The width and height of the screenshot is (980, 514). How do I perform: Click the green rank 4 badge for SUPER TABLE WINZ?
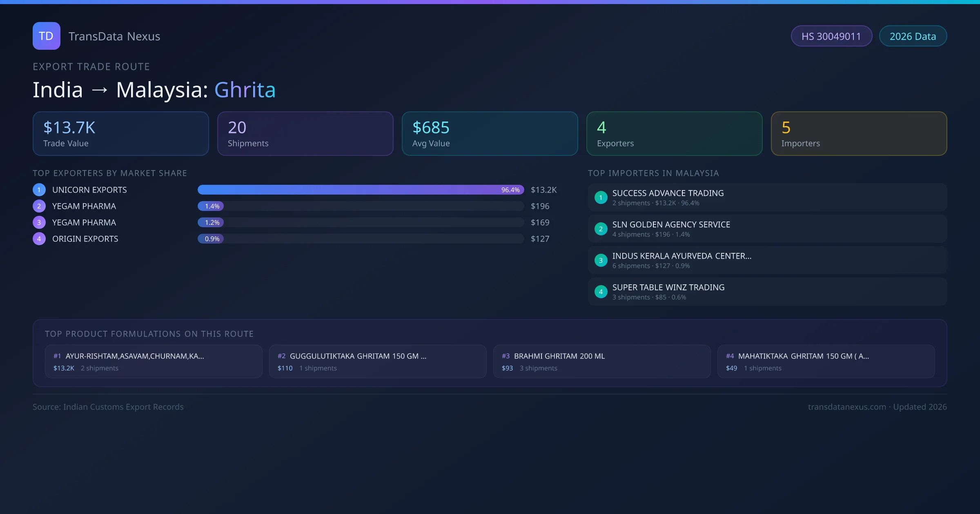click(601, 292)
